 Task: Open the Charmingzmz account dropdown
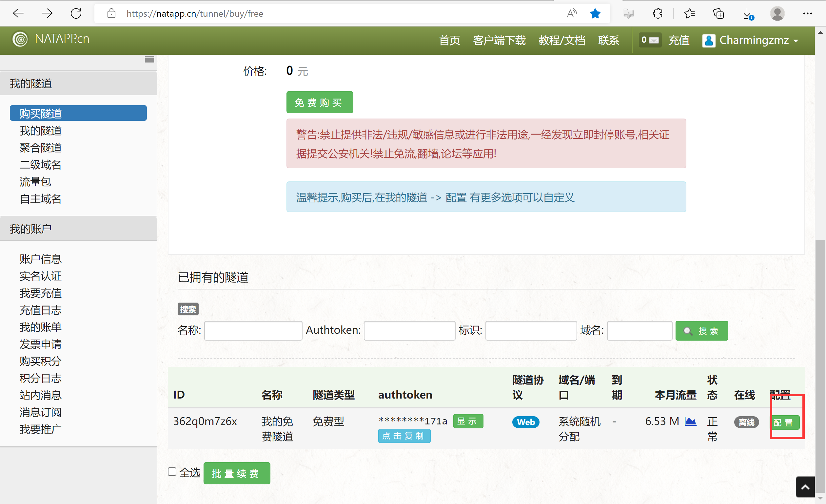(x=751, y=41)
